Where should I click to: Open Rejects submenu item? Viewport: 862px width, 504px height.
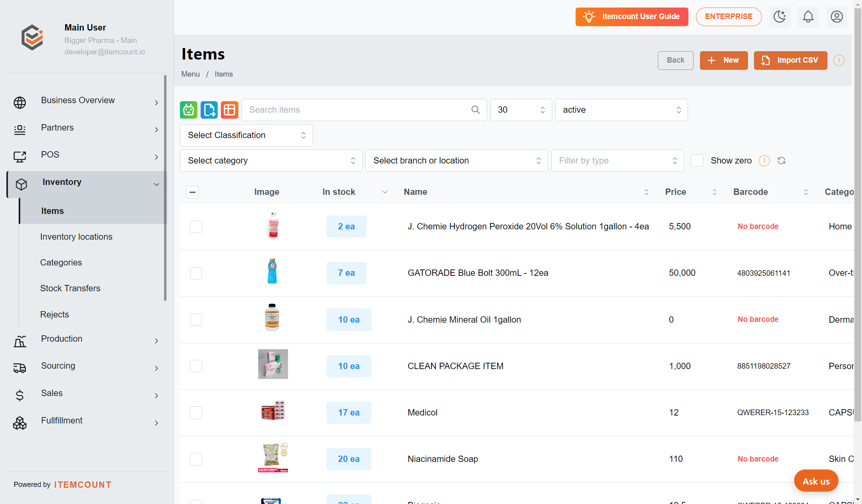(x=54, y=315)
